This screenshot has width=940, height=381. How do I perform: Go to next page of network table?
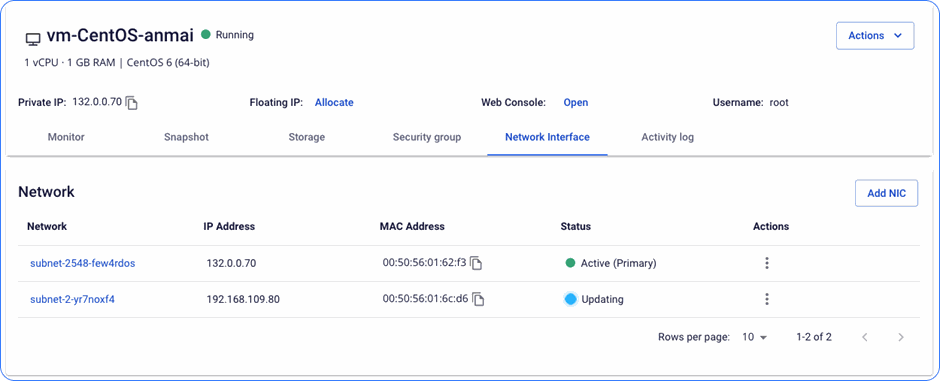pos(900,337)
